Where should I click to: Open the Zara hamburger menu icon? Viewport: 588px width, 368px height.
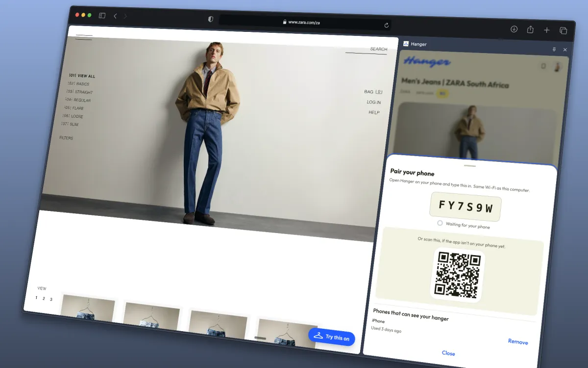point(84,37)
